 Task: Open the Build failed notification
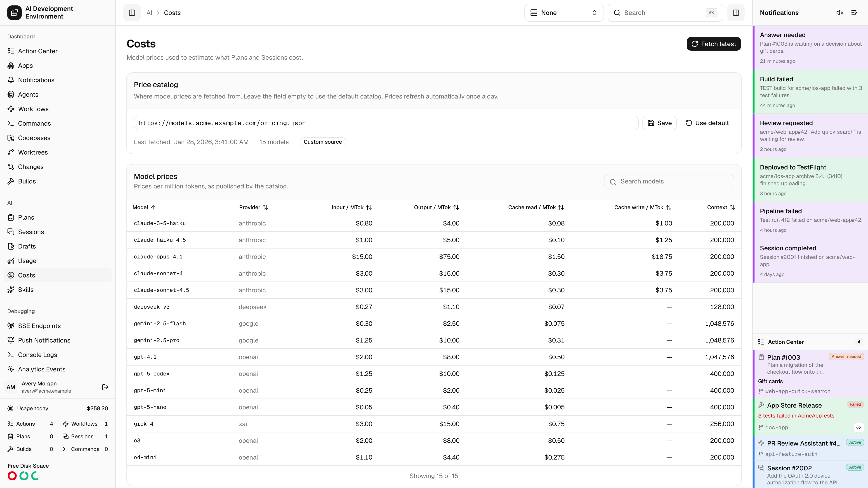[x=811, y=92]
